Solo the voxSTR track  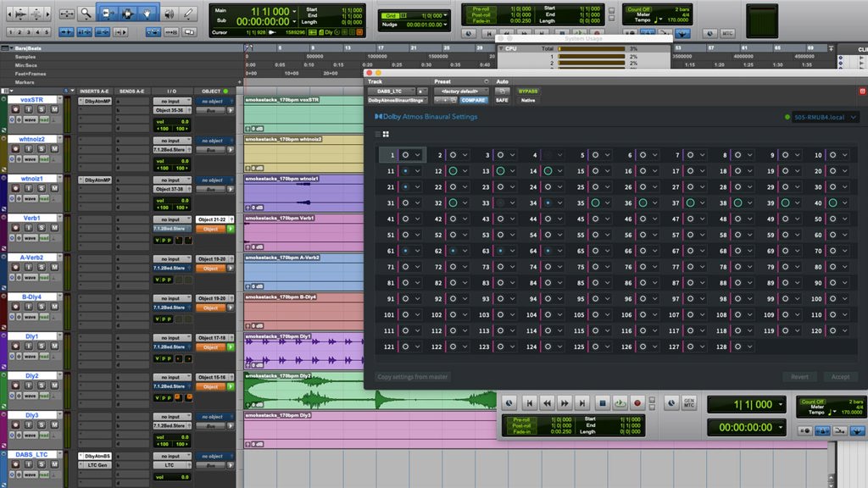coord(42,109)
